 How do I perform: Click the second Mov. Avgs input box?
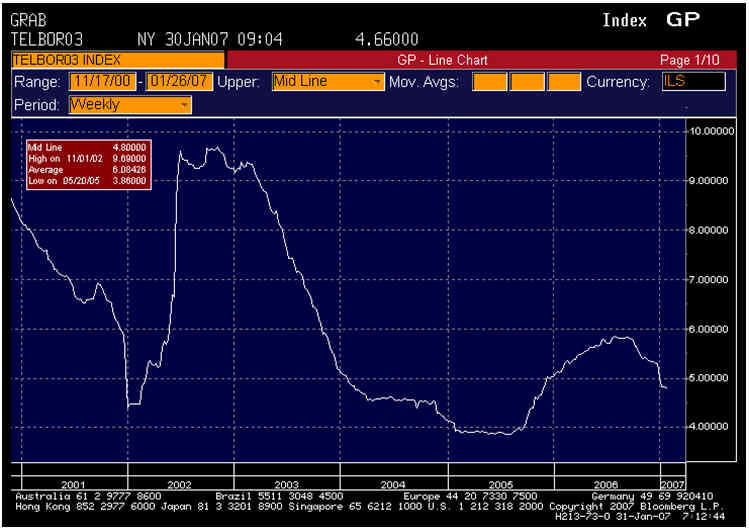pyautogui.click(x=527, y=82)
